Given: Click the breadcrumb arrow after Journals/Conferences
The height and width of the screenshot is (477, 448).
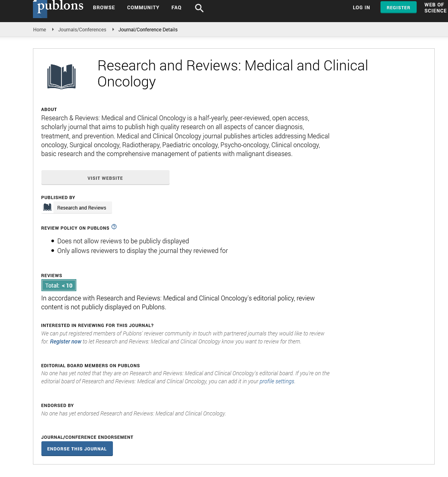Looking at the screenshot, I should pos(113,29).
